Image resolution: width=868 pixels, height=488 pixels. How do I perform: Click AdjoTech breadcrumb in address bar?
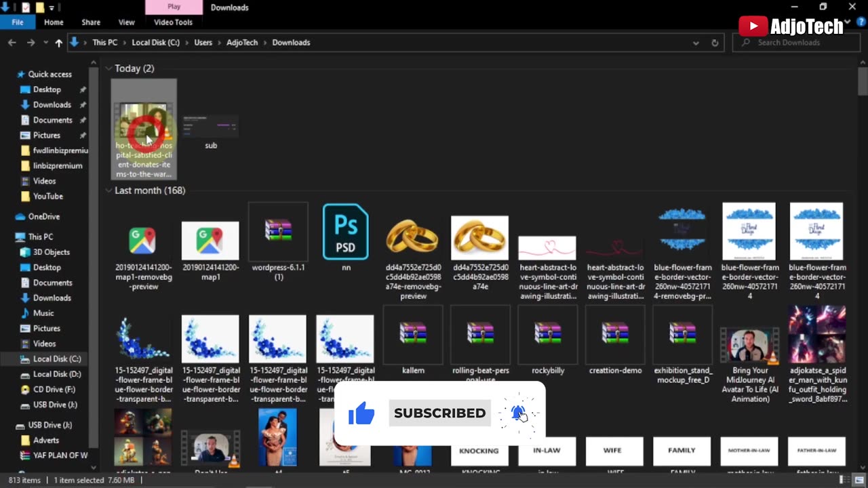coord(242,43)
